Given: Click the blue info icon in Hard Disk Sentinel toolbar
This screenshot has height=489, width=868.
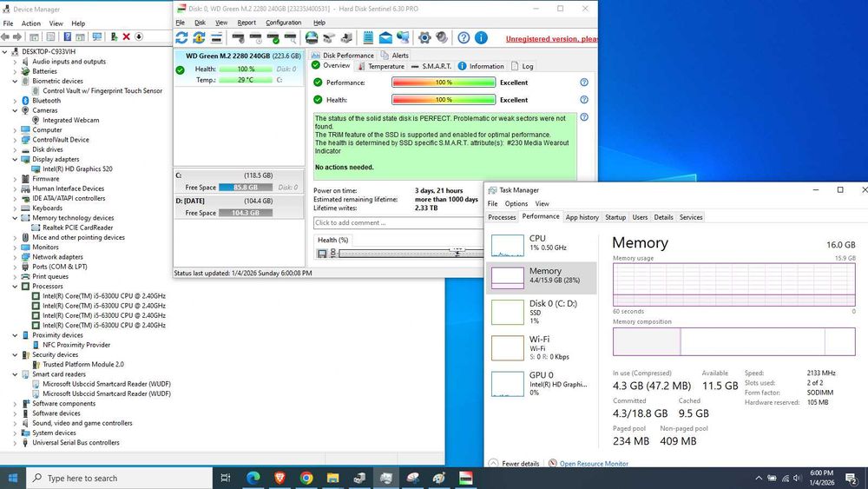Looking at the screenshot, I should [481, 37].
